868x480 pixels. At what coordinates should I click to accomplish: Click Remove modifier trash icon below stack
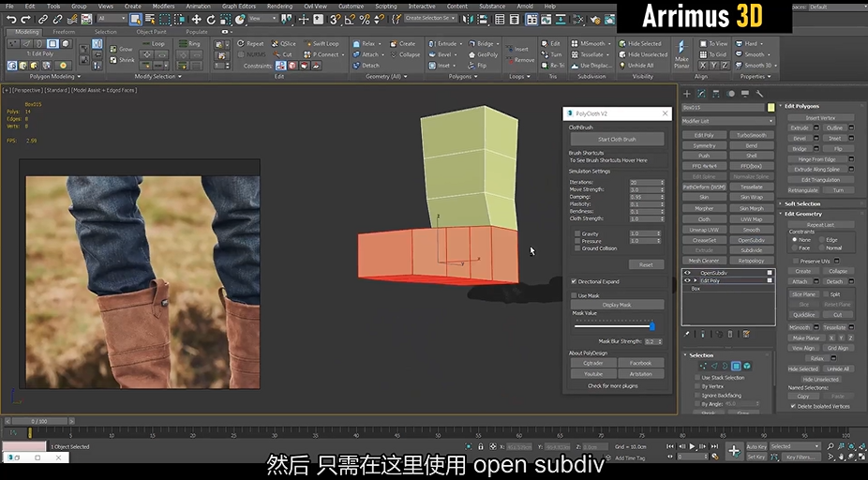729,335
